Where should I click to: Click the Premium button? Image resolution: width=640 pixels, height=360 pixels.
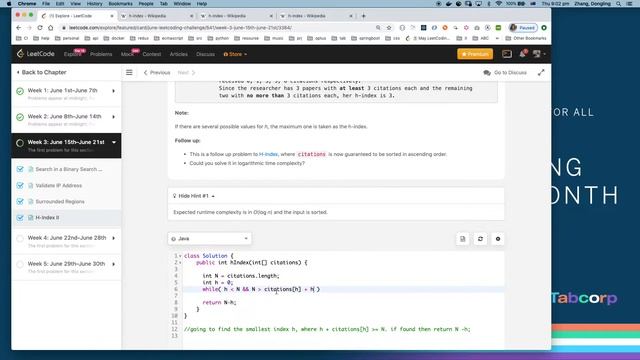pyautogui.click(x=475, y=54)
